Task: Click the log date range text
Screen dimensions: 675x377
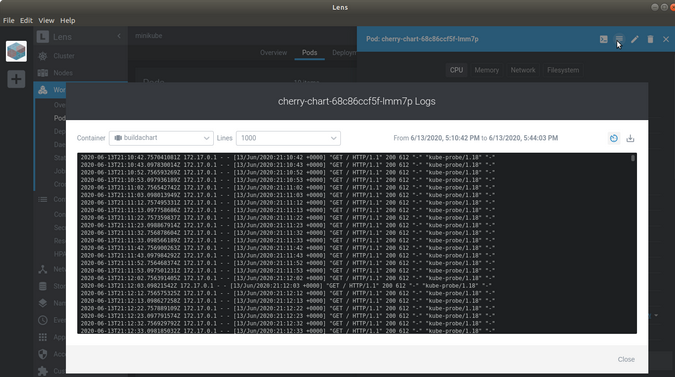Action: click(476, 138)
